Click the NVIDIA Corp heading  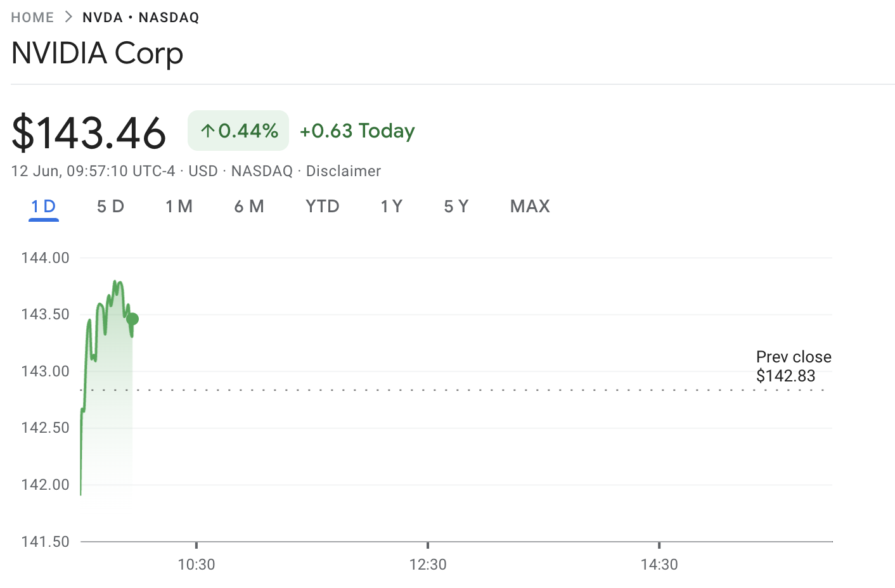pyautogui.click(x=97, y=53)
